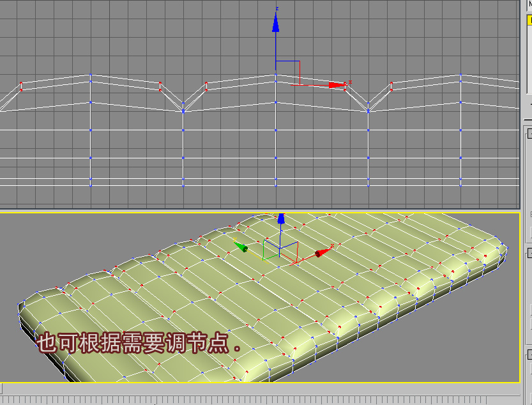Screen dimensions: 532x405
Task: Grab red X-axis arrow in shaded perspective view
Action: point(323,252)
